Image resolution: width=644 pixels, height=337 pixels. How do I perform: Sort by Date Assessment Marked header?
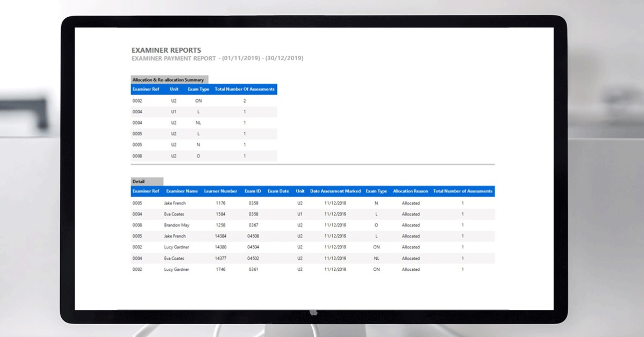335,191
